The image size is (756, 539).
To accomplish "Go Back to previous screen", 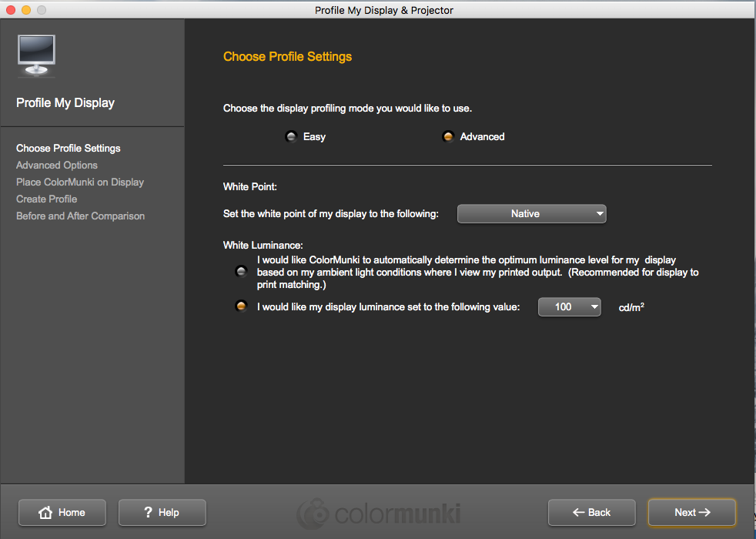I will [591, 513].
